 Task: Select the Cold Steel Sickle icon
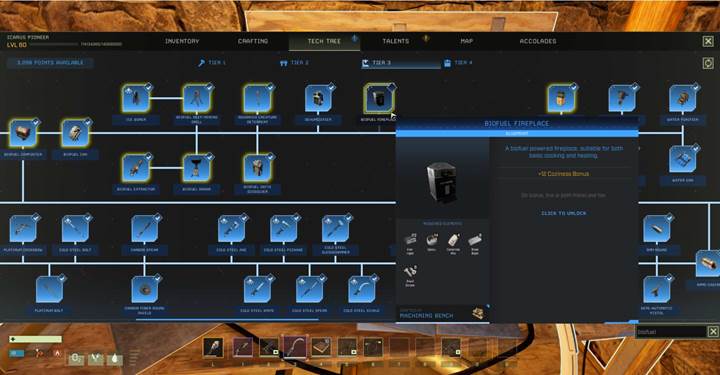361,289
